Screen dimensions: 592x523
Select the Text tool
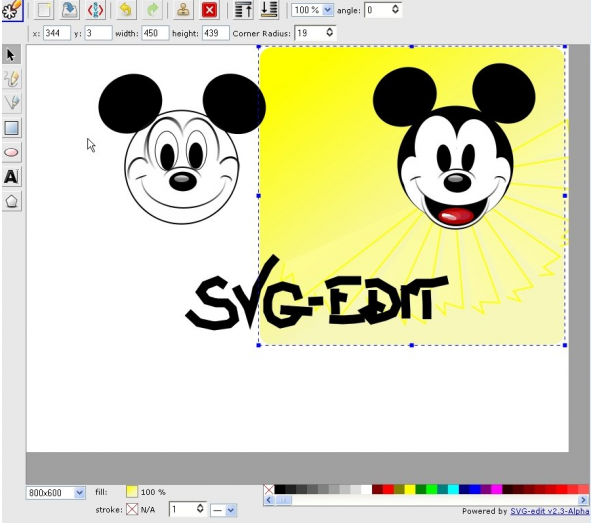point(11,177)
